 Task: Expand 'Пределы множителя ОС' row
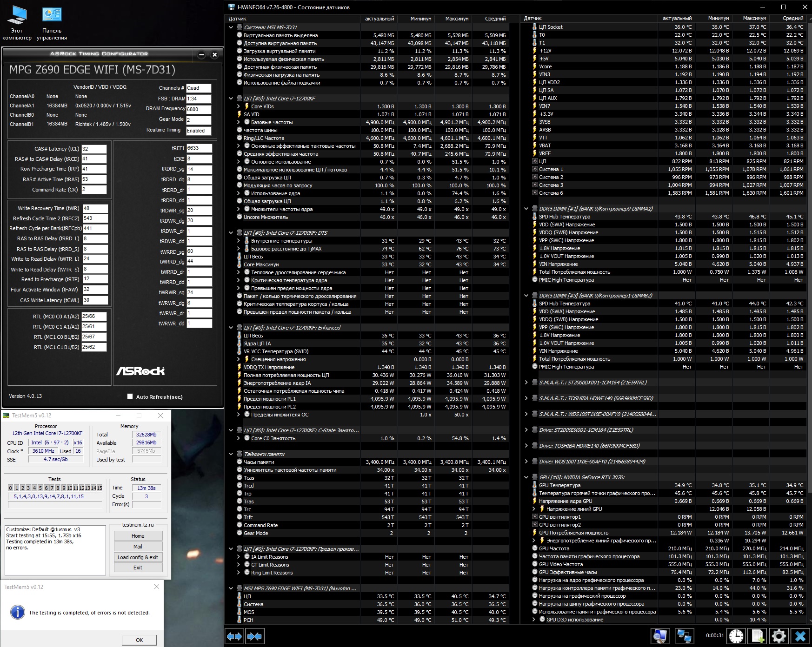click(x=239, y=415)
